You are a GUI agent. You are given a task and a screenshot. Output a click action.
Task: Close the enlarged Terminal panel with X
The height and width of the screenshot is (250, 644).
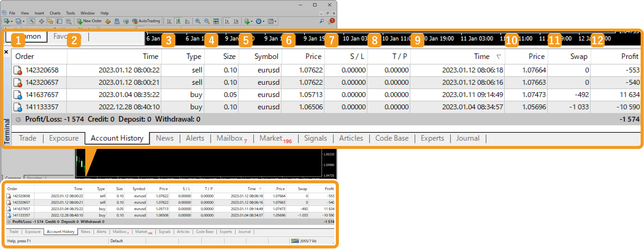click(x=6, y=52)
